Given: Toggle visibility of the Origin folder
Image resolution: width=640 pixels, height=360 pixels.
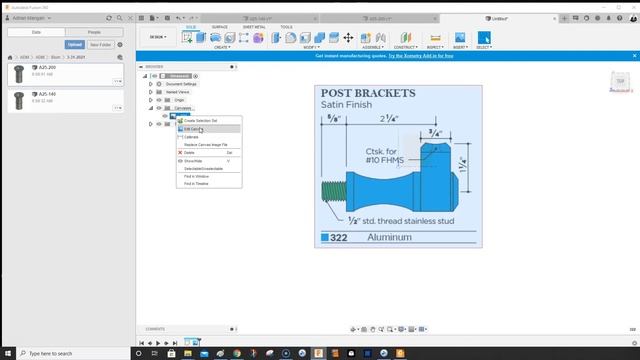Looking at the screenshot, I should coord(159,100).
